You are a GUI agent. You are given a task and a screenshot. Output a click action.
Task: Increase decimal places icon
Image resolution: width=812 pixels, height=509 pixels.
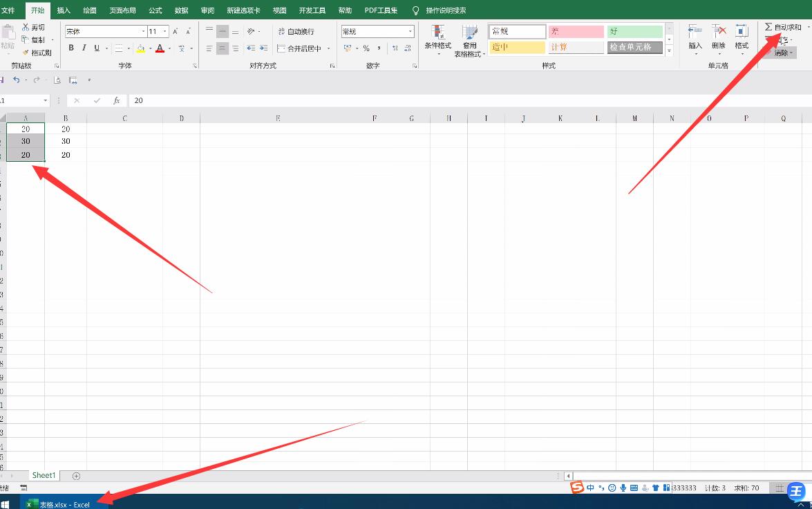pyautogui.click(x=395, y=48)
